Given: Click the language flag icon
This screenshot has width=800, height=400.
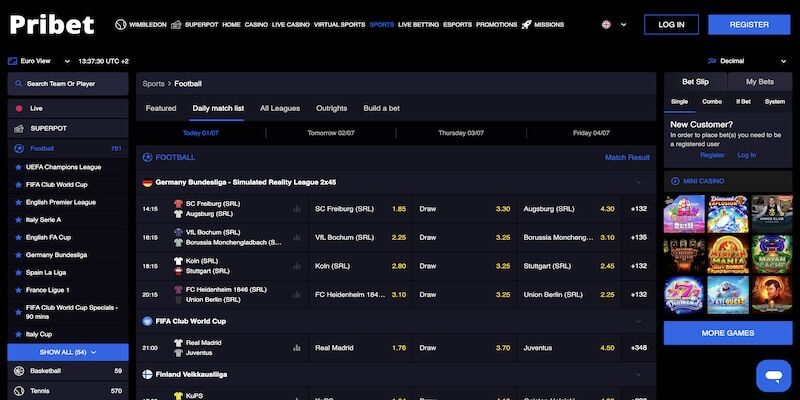Looking at the screenshot, I should (x=606, y=24).
